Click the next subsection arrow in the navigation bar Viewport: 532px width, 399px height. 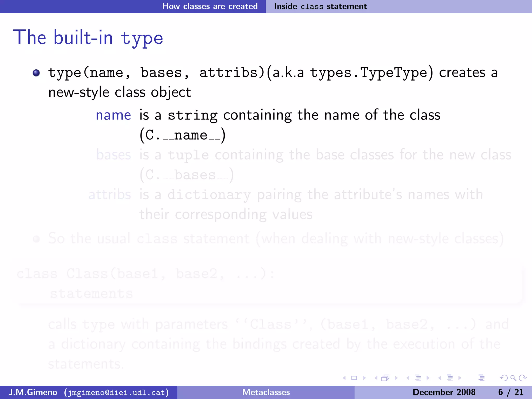point(428,378)
